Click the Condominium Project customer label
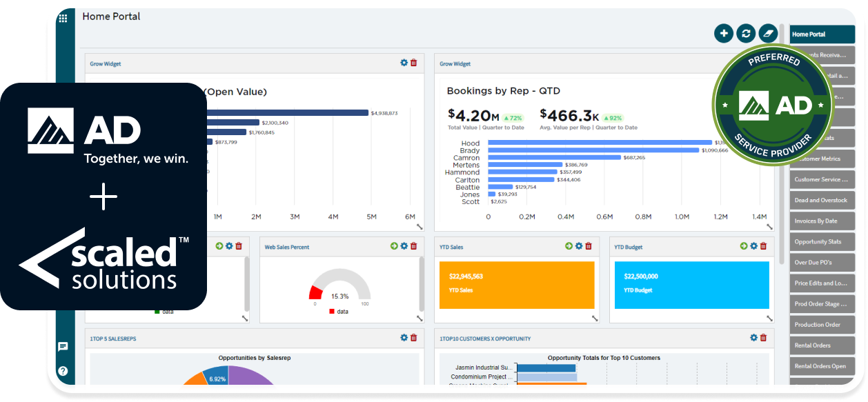 482,377
